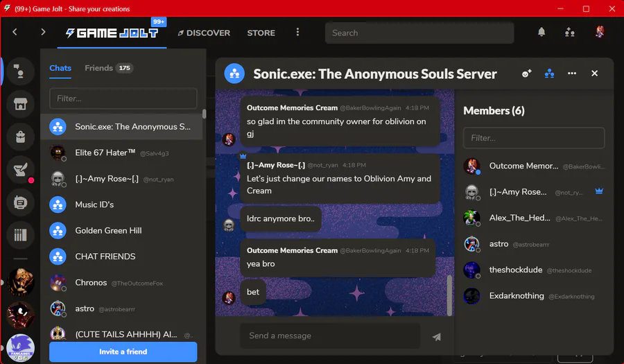
Task: Select member Outcome Memor... in members list
Action: pos(534,166)
